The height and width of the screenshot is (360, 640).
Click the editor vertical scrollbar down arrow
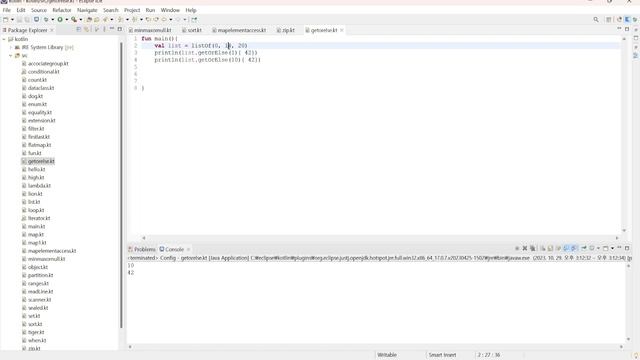624,231
